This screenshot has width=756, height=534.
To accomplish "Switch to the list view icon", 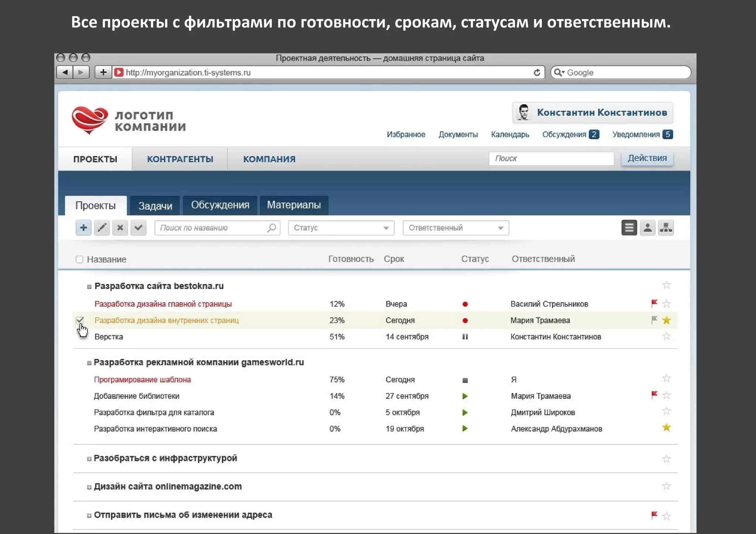I will click(629, 228).
